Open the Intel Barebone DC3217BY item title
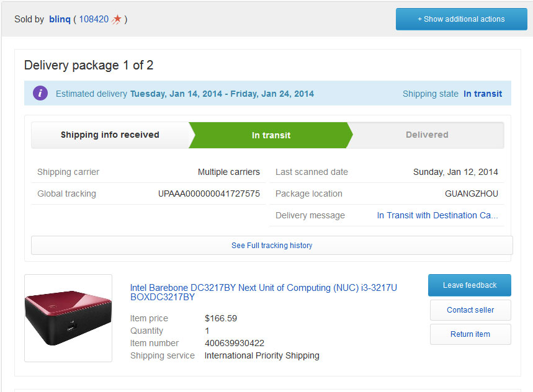This screenshot has height=392, width=533. tap(264, 292)
